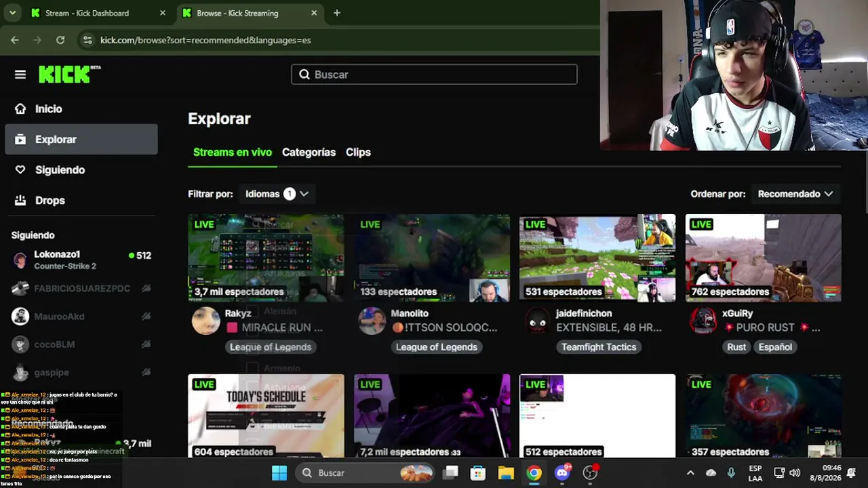Go back using the browser back arrow
This screenshot has height=488, width=868.
pos(15,40)
